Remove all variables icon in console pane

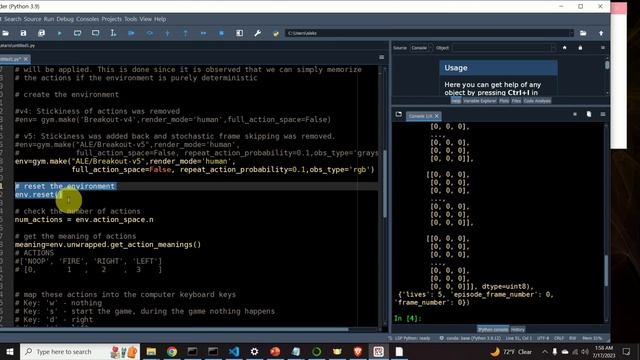pos(589,114)
